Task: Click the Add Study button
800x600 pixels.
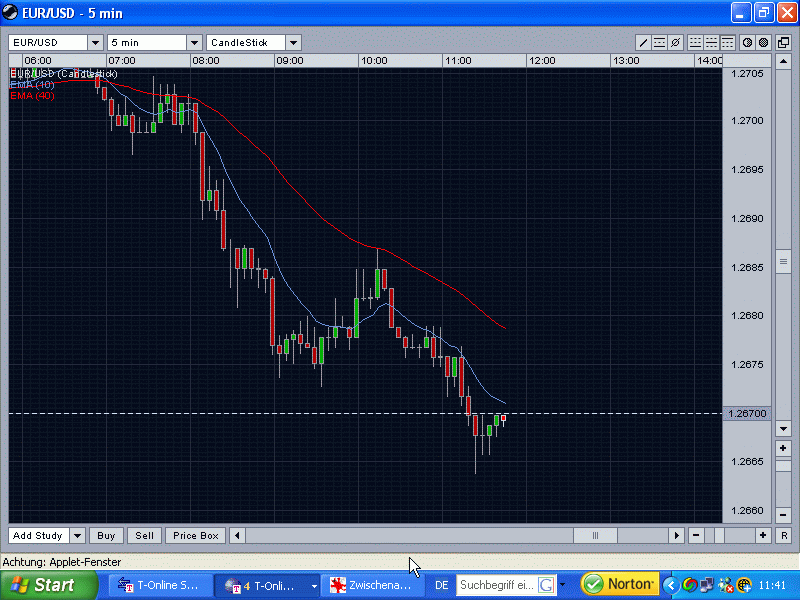Action: tap(39, 536)
